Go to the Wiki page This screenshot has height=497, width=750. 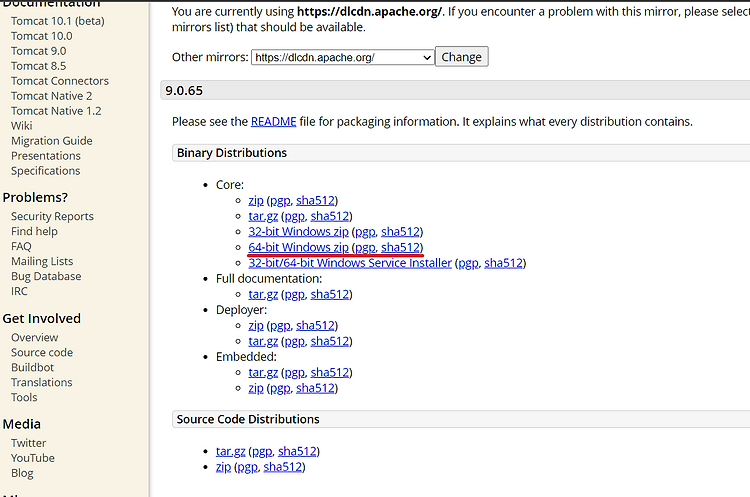[x=22, y=126]
